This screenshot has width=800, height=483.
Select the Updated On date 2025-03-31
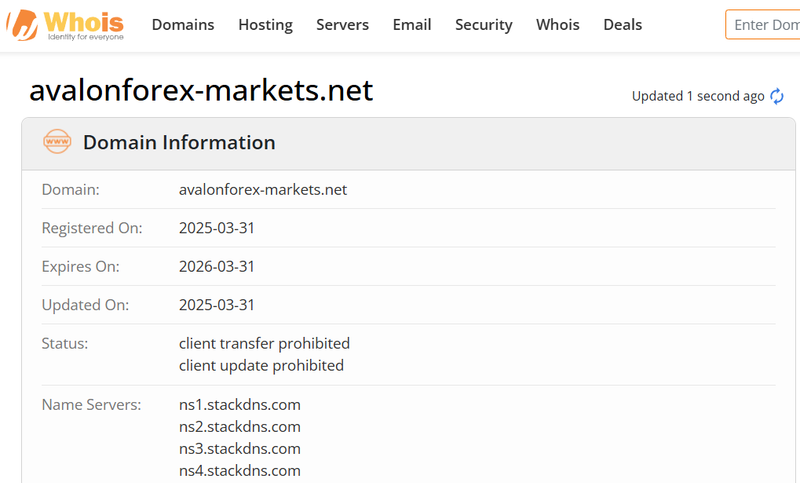coord(216,305)
